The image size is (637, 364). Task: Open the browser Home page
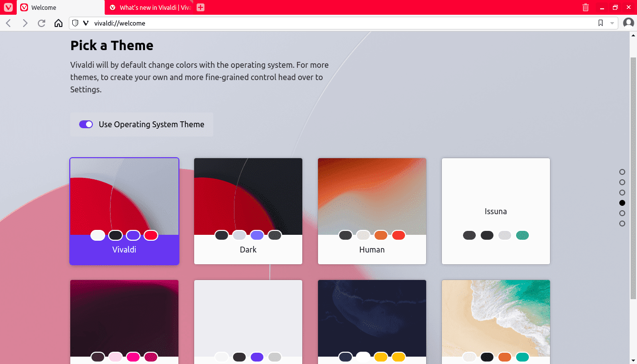58,23
